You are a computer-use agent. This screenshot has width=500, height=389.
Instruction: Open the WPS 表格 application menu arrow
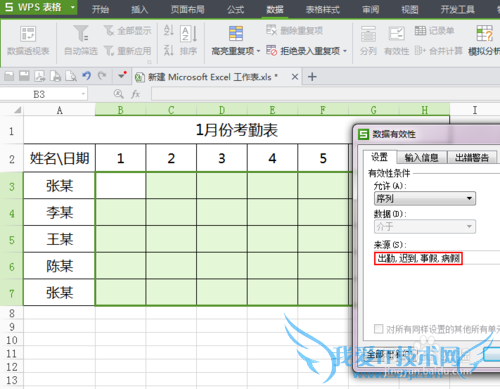coord(72,7)
